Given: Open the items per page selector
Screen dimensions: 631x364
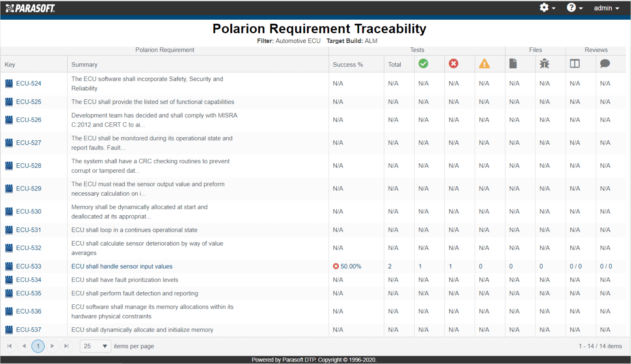Looking at the screenshot, I should [95, 346].
